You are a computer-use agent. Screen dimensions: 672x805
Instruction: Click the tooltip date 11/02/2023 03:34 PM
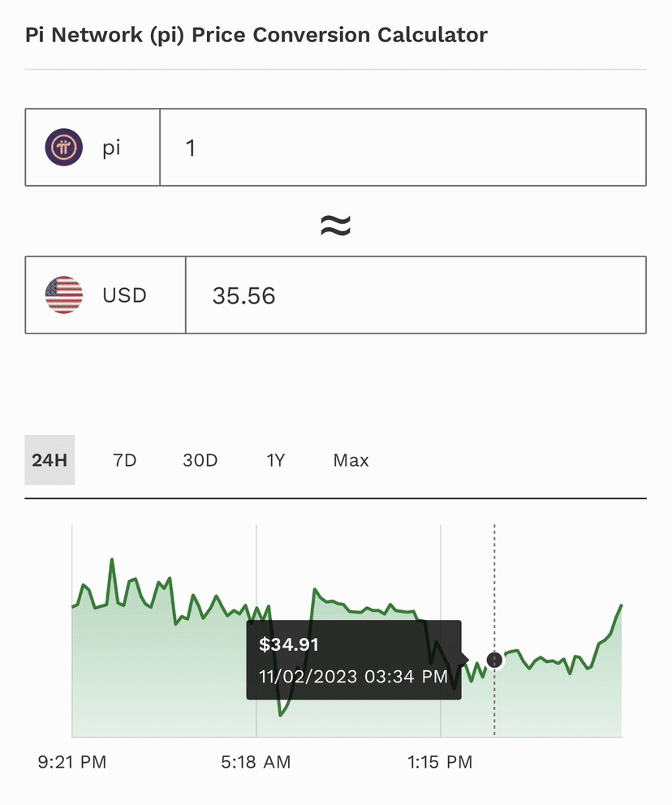(353, 676)
